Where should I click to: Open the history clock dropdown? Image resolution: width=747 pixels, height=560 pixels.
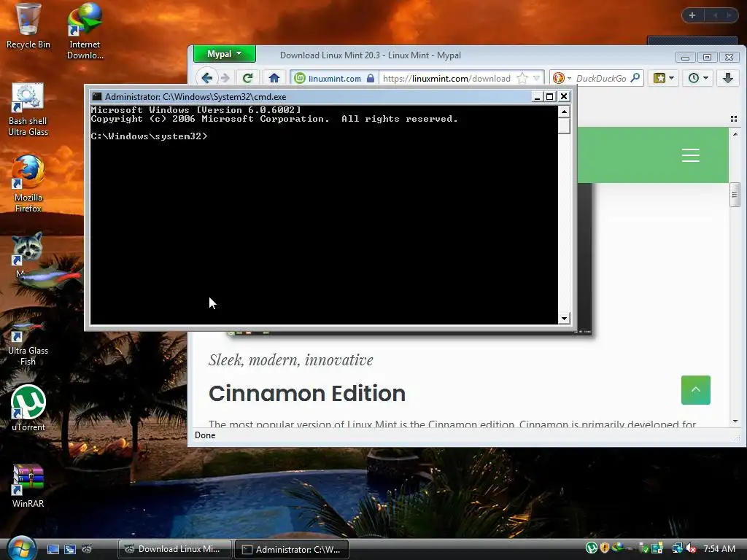tap(698, 78)
